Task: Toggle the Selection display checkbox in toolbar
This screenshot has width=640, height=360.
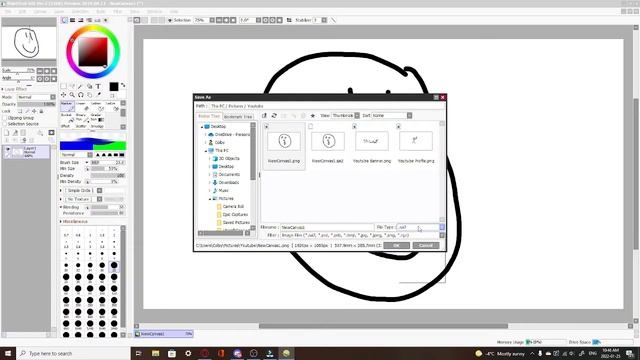Action: click(170, 20)
